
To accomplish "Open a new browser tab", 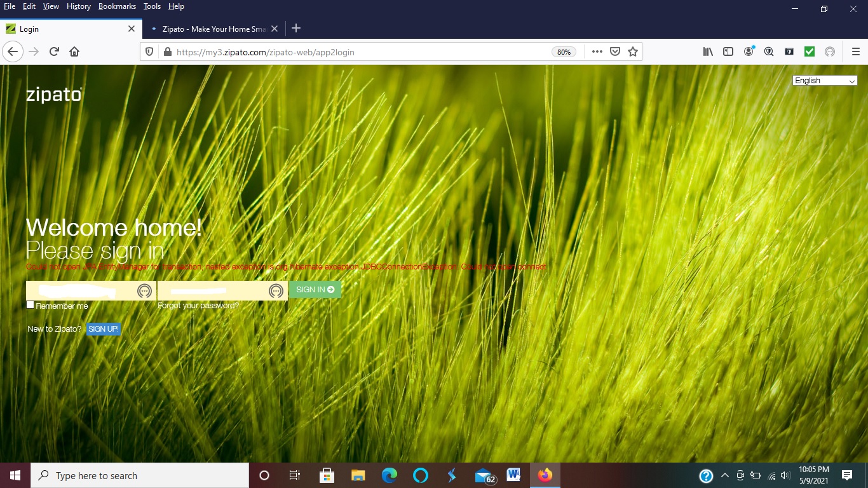I will pyautogui.click(x=295, y=29).
